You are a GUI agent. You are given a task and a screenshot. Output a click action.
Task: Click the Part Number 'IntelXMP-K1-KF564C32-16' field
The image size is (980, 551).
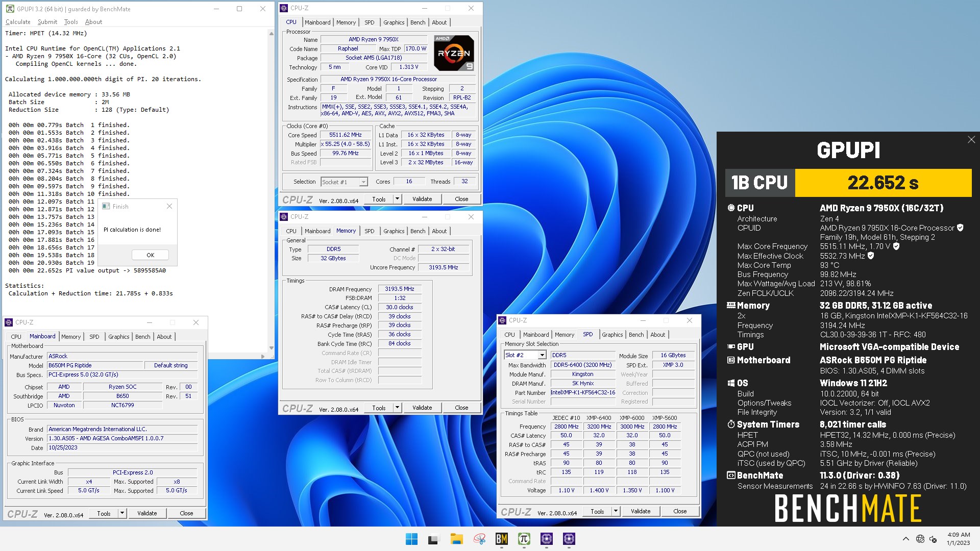[582, 393]
